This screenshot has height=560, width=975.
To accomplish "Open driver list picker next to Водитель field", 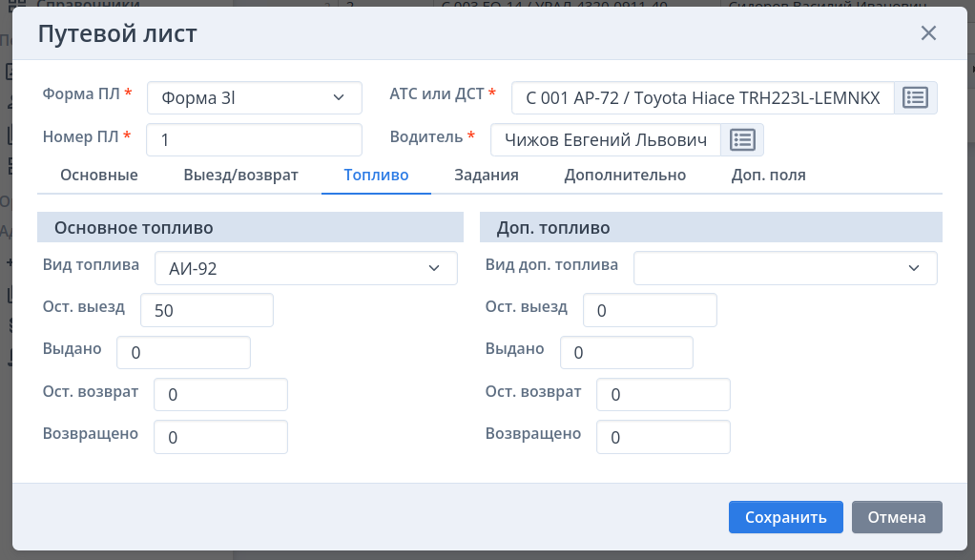I will click(742, 139).
